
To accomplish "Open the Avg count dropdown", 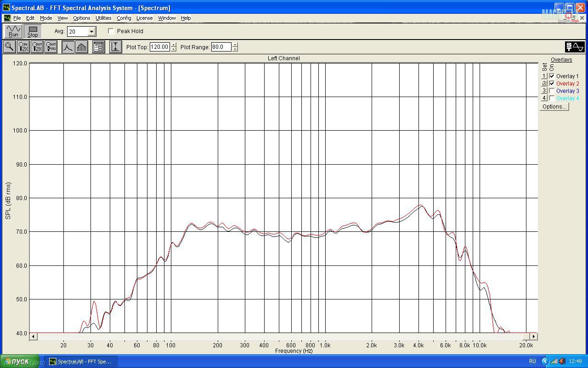I will [x=91, y=32].
